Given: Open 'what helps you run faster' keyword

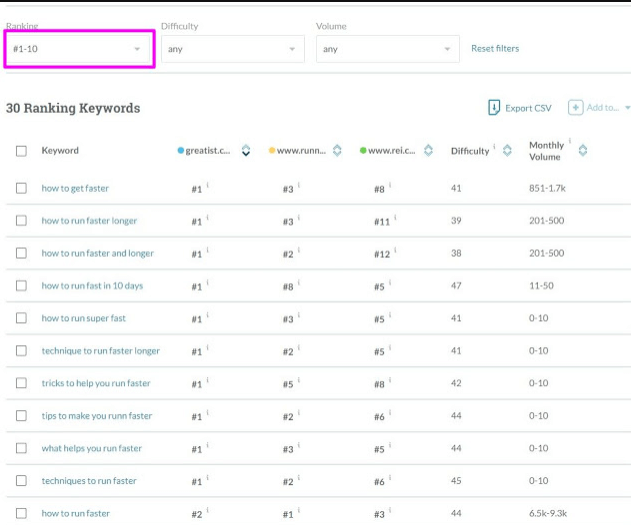Looking at the screenshot, I should [x=91, y=448].
